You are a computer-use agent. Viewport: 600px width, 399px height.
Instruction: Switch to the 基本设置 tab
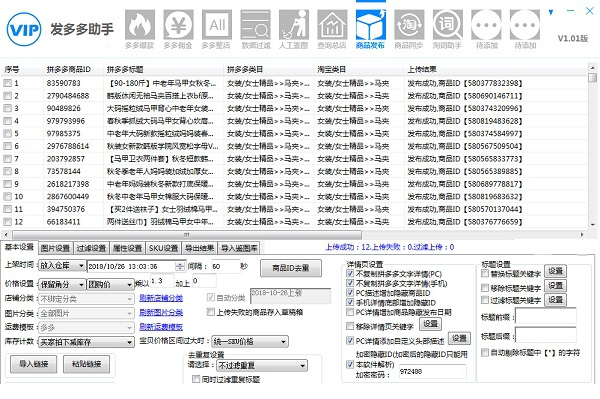click(19, 247)
